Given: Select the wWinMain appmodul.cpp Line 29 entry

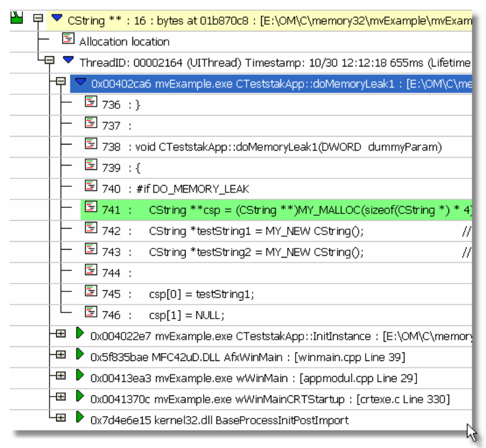Looking at the screenshot, I should (x=254, y=378).
